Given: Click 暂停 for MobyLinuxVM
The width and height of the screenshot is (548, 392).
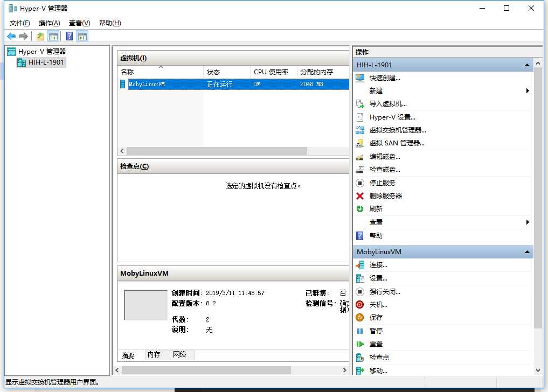Looking at the screenshot, I should pos(376,331).
